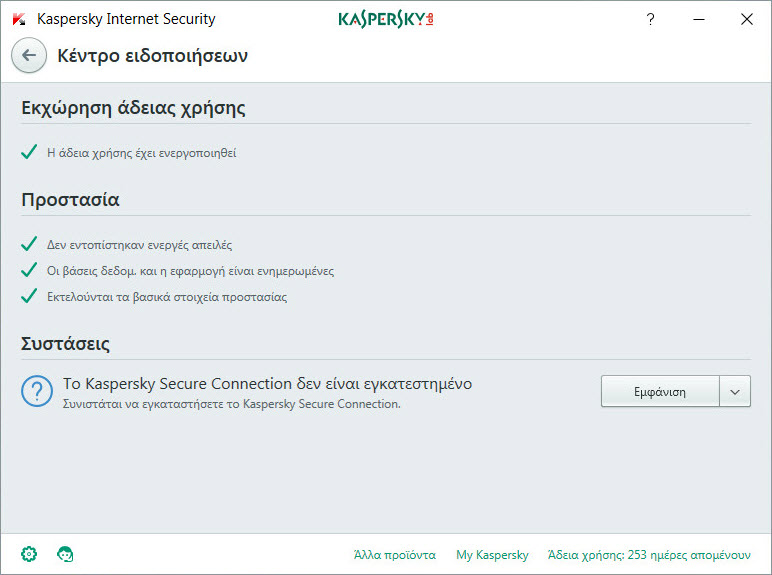
Task: Open the help question mark
Action: (x=650, y=19)
